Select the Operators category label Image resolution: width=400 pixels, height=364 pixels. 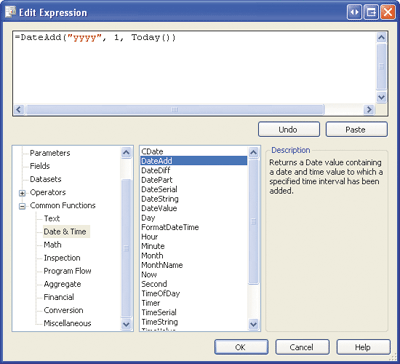(x=48, y=192)
